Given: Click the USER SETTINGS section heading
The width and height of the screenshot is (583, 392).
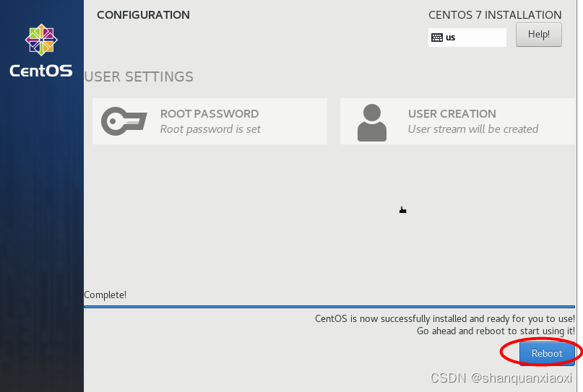Looking at the screenshot, I should point(139,77).
